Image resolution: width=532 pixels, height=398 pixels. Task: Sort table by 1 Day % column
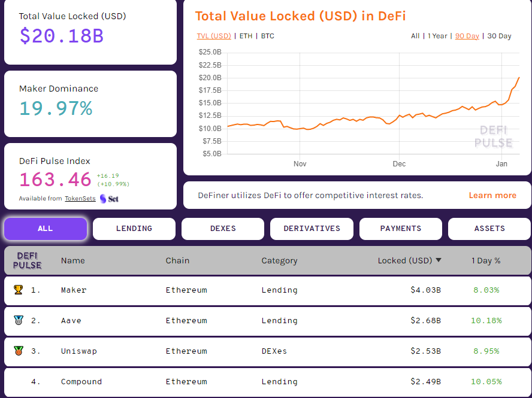[x=485, y=260]
